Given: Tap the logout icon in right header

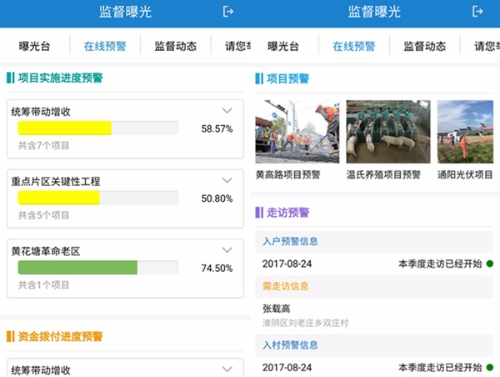Looking at the screenshot, I should [477, 12].
